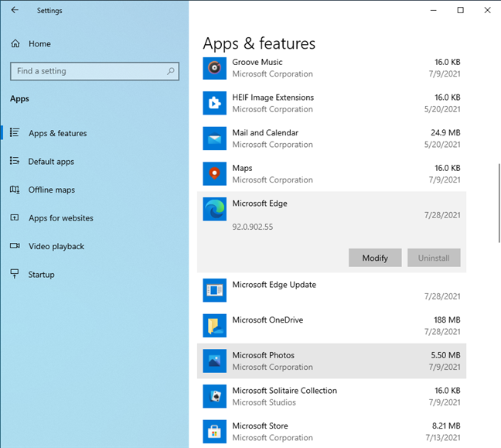
Task: Click the Microsoft Edge logo icon
Action: pos(214,210)
